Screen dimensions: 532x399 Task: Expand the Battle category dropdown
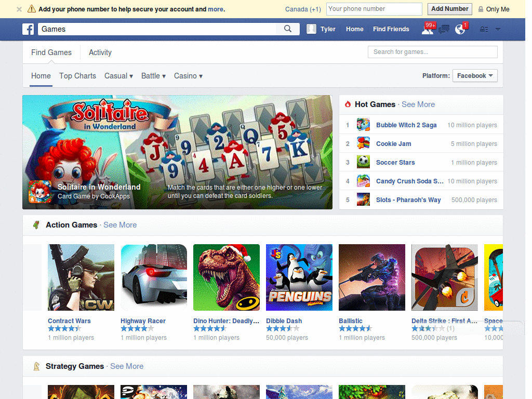point(153,76)
